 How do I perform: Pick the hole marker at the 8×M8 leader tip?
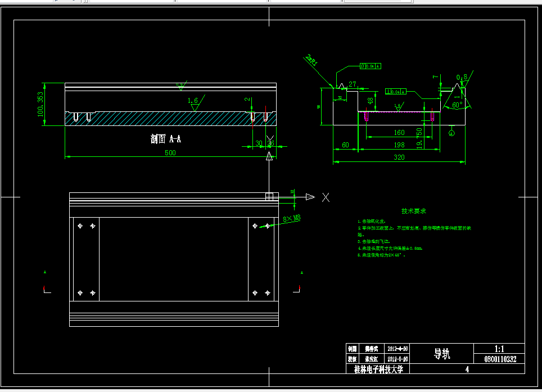[x=268, y=226]
